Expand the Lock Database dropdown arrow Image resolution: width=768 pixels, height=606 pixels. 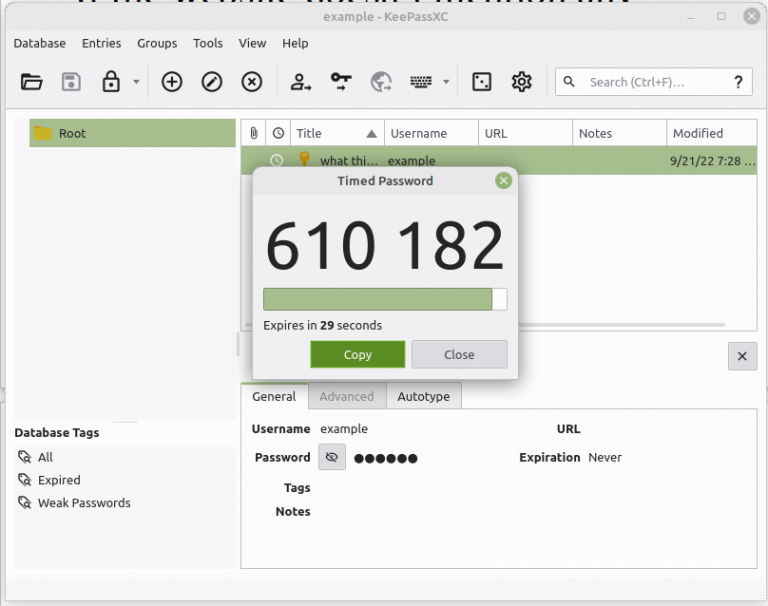[136, 83]
